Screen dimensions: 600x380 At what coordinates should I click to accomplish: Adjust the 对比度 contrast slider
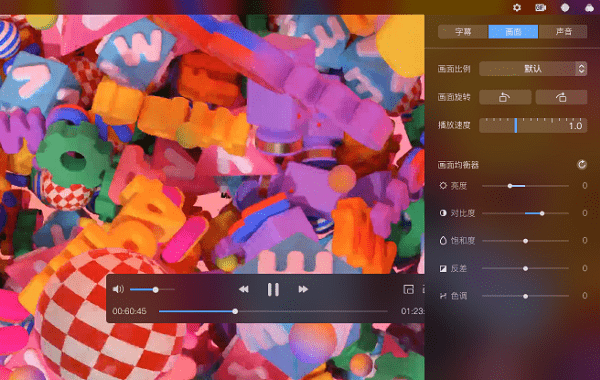coord(525,213)
